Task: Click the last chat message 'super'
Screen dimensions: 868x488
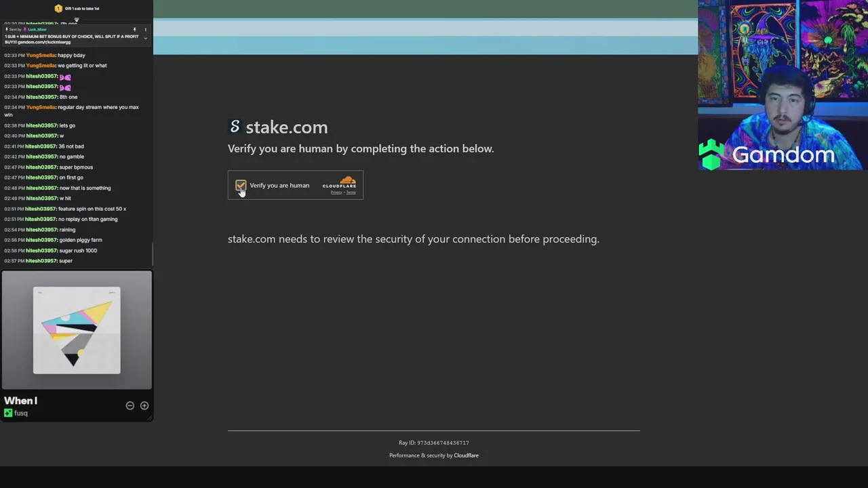Action: click(66, 261)
